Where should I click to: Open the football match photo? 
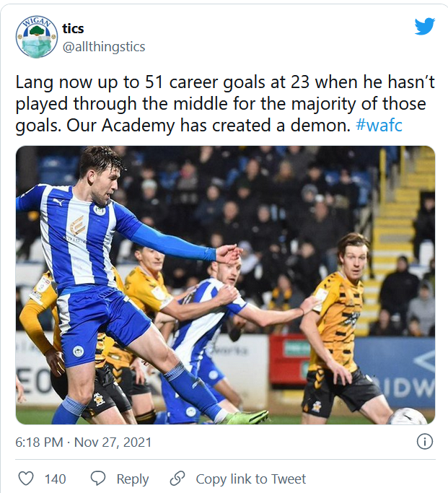[x=225, y=284]
